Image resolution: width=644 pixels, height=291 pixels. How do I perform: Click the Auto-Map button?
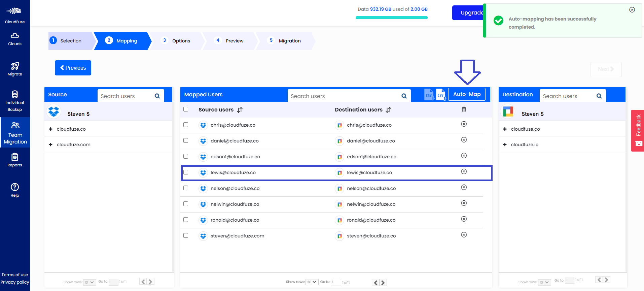click(x=467, y=94)
